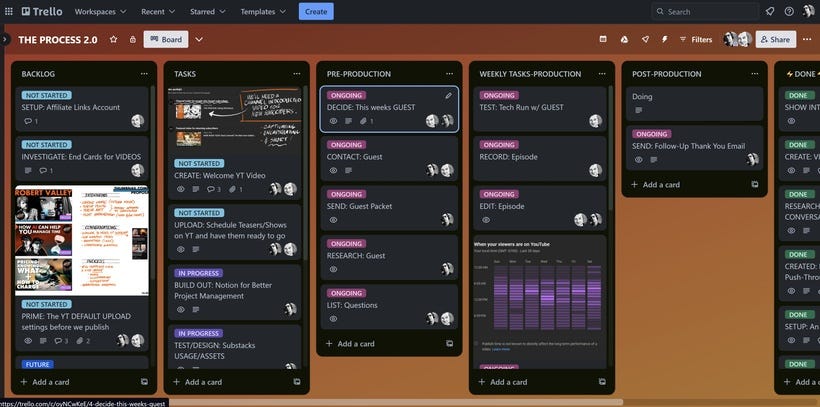Click NOT STARTED label on SETUP: Affiliate card
This screenshot has width=820, height=407.
point(47,95)
